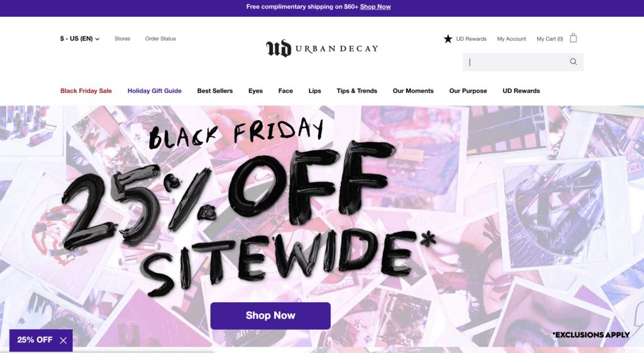This screenshot has width=644, height=353.
Task: Click the Urban Decay logo
Action: tap(322, 48)
